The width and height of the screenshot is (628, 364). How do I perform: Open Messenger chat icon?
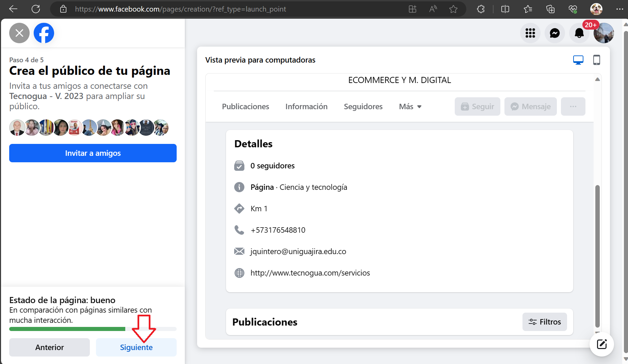[554, 33]
